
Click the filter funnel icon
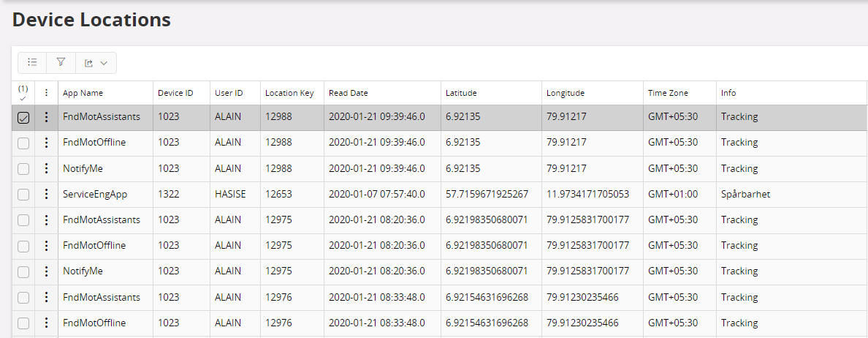[x=61, y=63]
